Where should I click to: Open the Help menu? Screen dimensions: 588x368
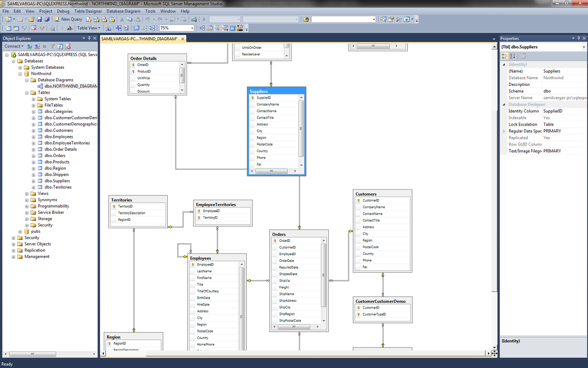185,11
